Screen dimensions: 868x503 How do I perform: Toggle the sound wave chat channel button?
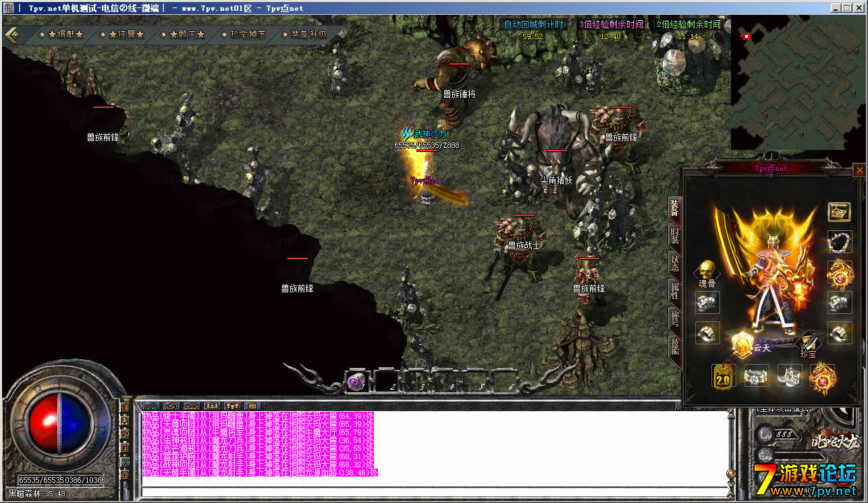(125, 408)
